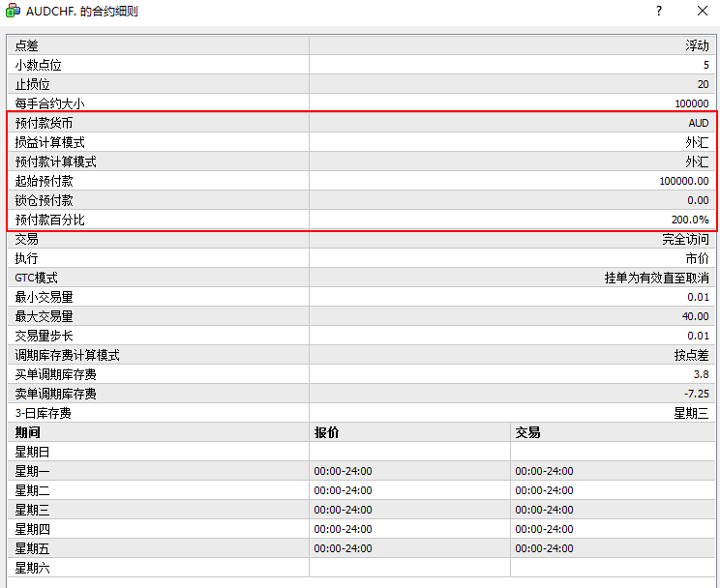Click the 买单调期库存费 row
Image resolution: width=720 pixels, height=588 pixels.
(361, 374)
